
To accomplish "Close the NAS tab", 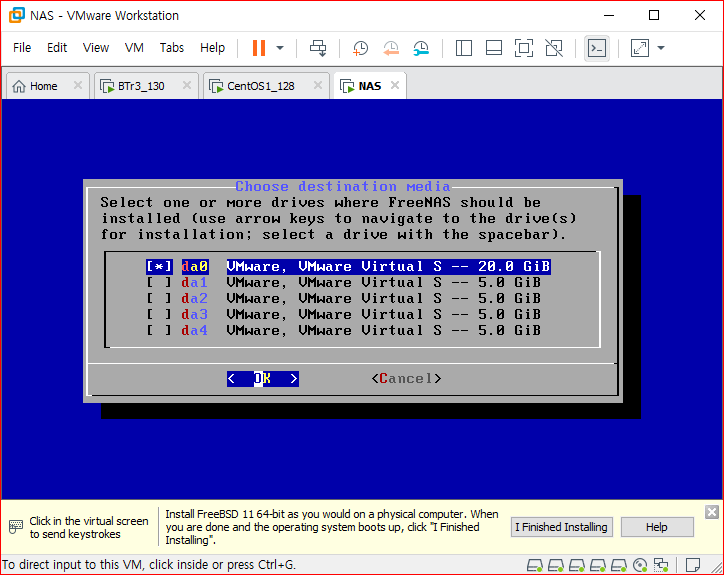I will pyautogui.click(x=395, y=85).
